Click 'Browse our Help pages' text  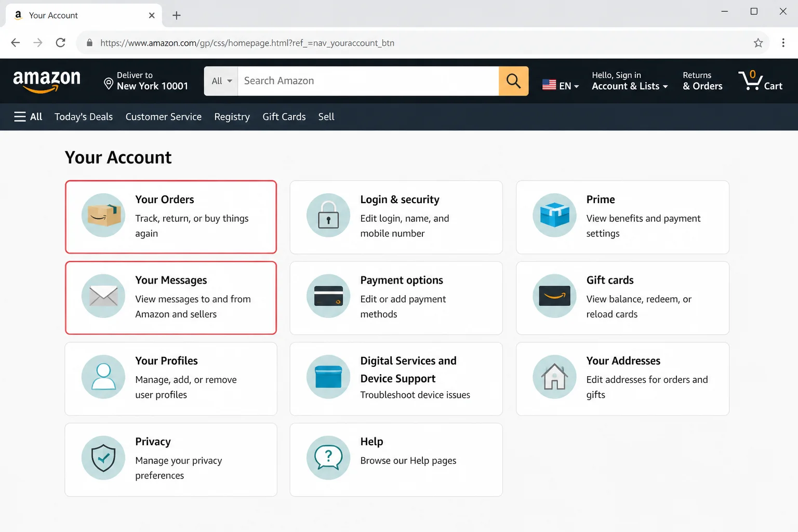point(408,461)
